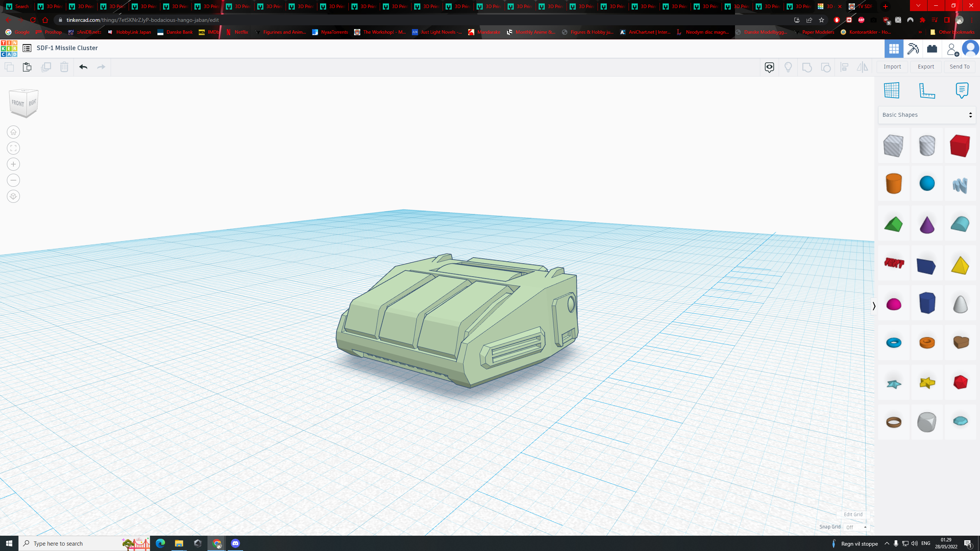Select the orange Cylinder shape
Viewport: 980px width, 551px height.
pos(893,183)
